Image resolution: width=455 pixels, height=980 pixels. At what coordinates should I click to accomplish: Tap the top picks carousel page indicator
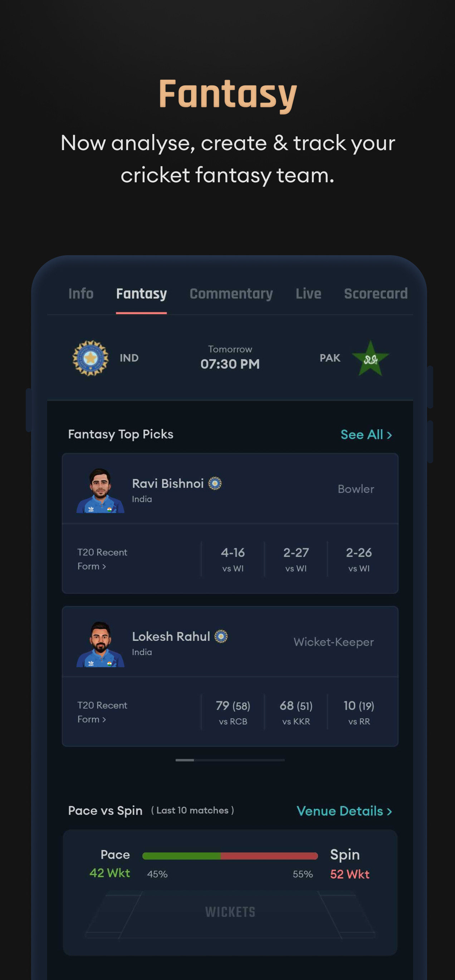coord(230,760)
